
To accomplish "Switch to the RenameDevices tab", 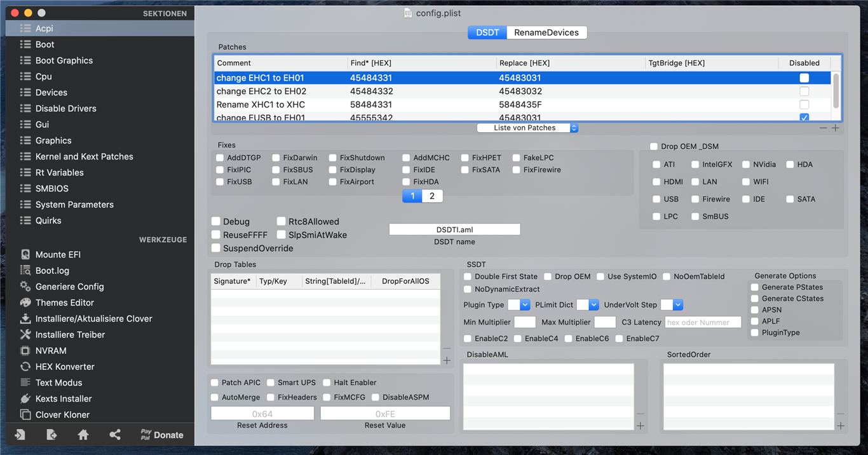I will pos(546,32).
